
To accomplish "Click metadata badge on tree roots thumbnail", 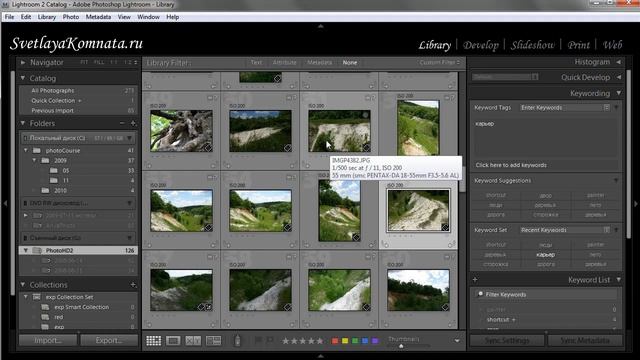I will point(208,148).
